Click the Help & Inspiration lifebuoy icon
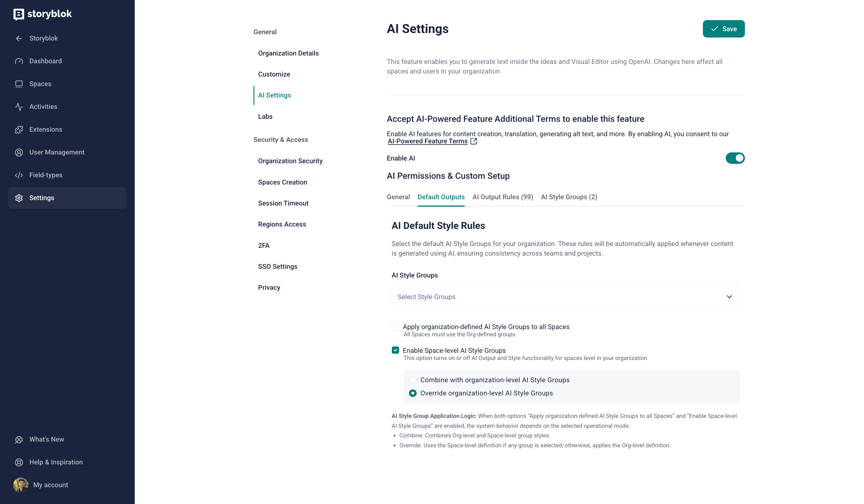The width and height of the screenshot is (864, 504). [19, 462]
